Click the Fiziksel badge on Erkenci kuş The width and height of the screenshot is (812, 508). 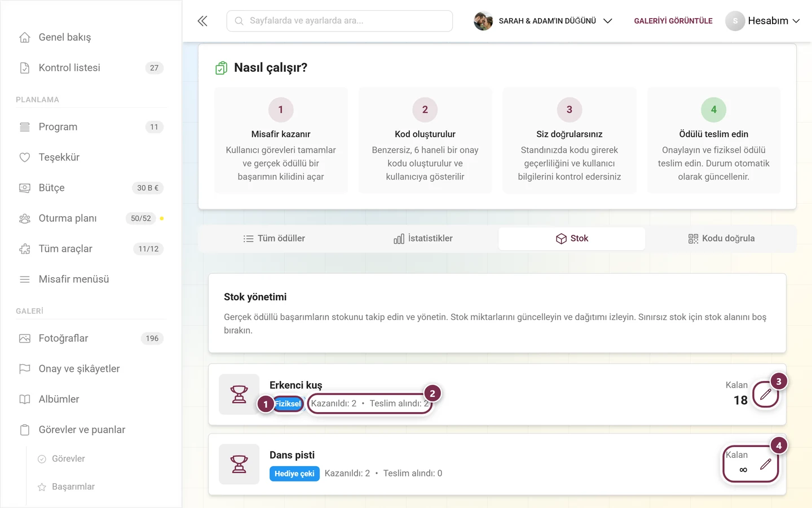coord(288,404)
